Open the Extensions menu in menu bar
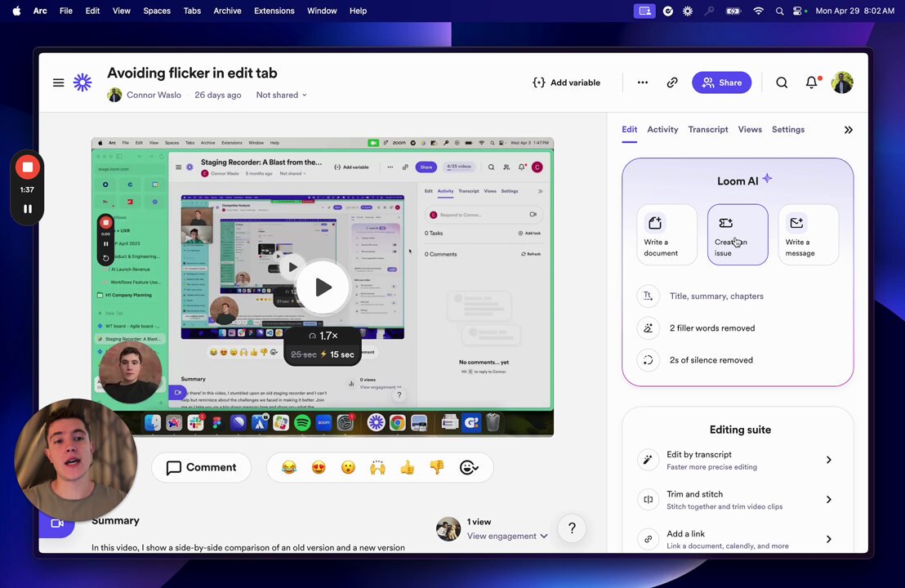 274,11
